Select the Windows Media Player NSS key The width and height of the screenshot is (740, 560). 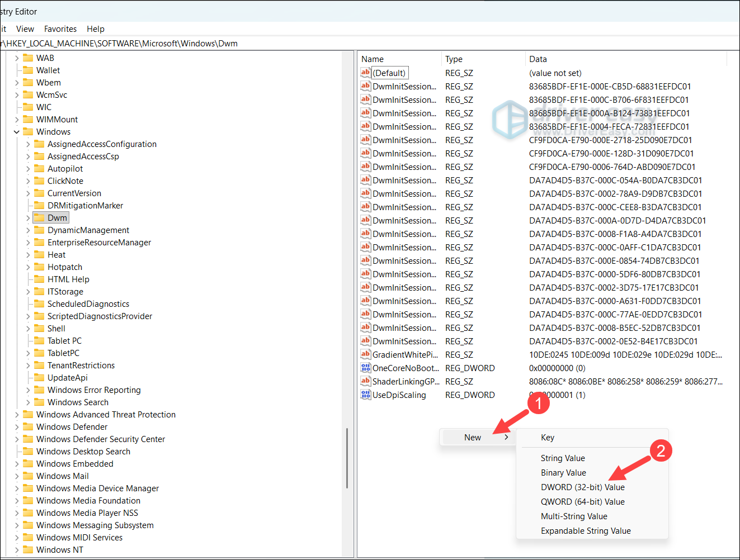click(87, 512)
